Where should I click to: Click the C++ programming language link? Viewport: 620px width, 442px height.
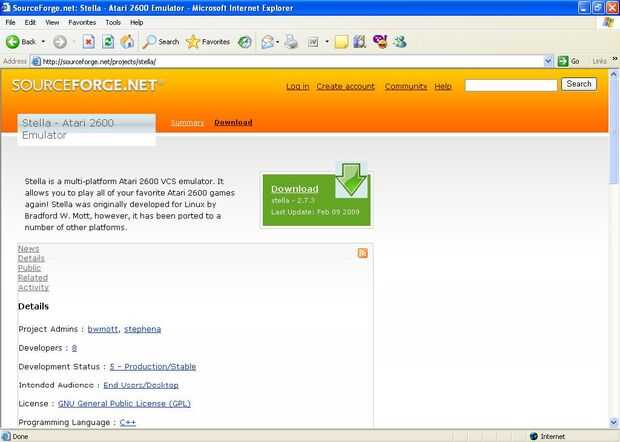tap(128, 422)
